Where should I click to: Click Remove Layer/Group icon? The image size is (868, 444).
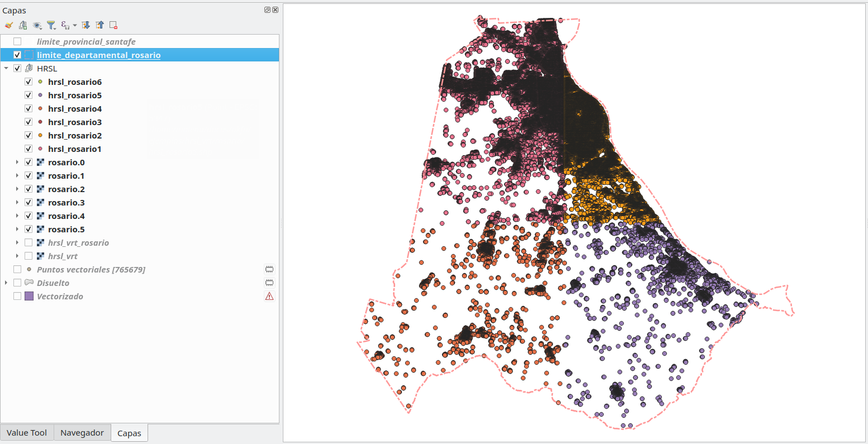[113, 25]
